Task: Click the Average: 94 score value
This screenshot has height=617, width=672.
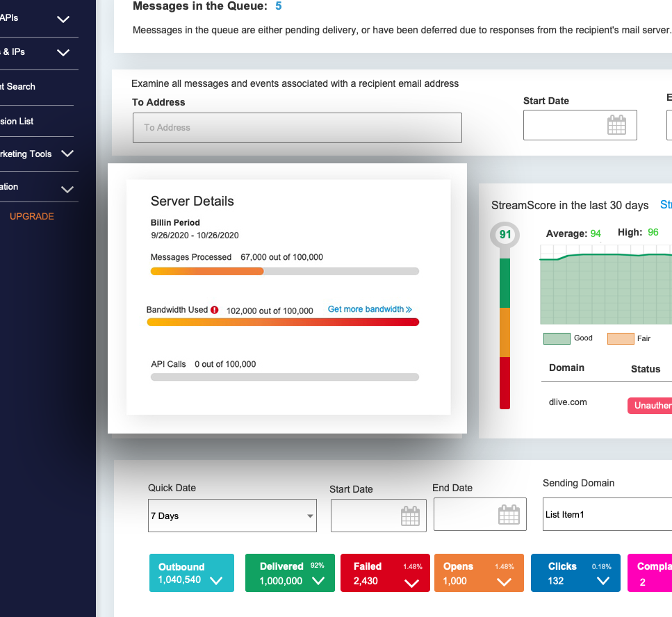Action: 596,233
